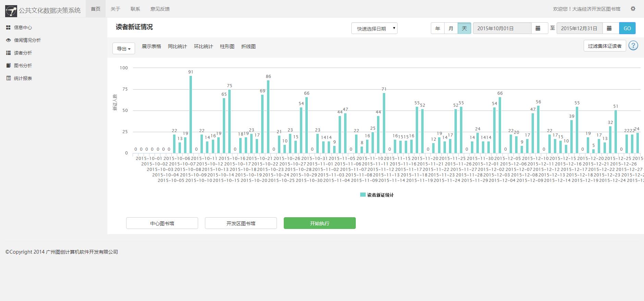Screen dimensions: 644x301
Task: Select 年 granularity toggle
Action: 438,28
